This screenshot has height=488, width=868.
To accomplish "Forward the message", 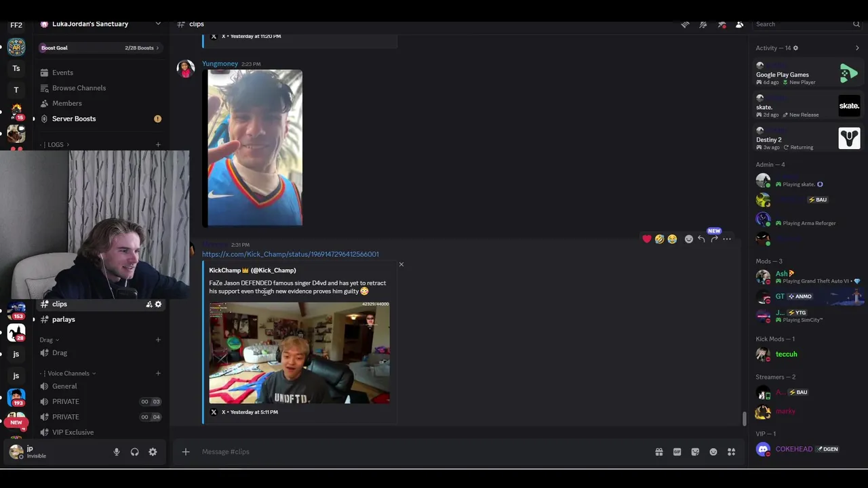I will click(x=714, y=239).
